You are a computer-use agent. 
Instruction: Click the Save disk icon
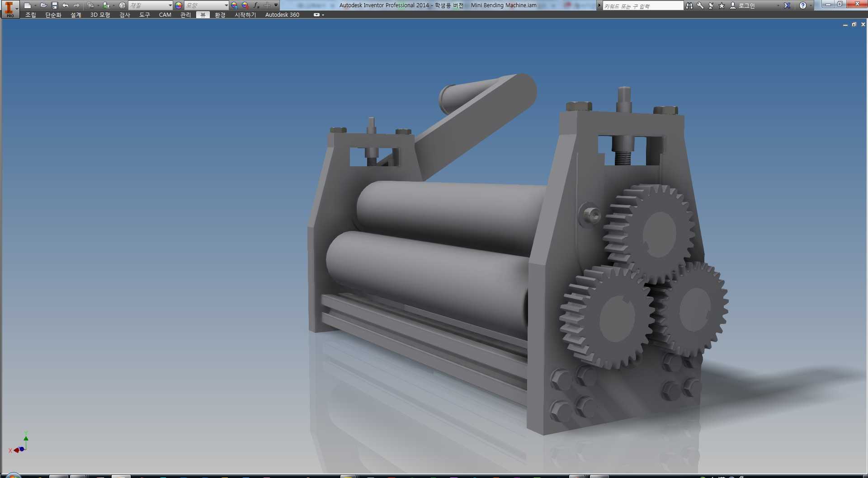tap(54, 5)
